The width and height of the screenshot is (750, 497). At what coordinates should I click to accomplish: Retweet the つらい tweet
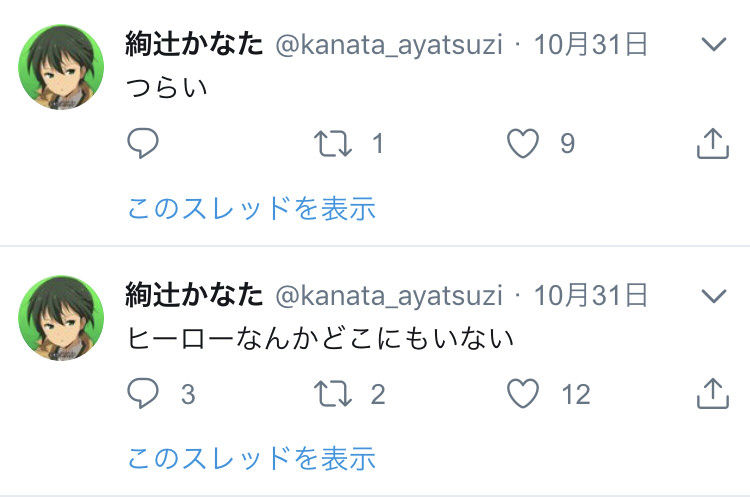tap(333, 144)
